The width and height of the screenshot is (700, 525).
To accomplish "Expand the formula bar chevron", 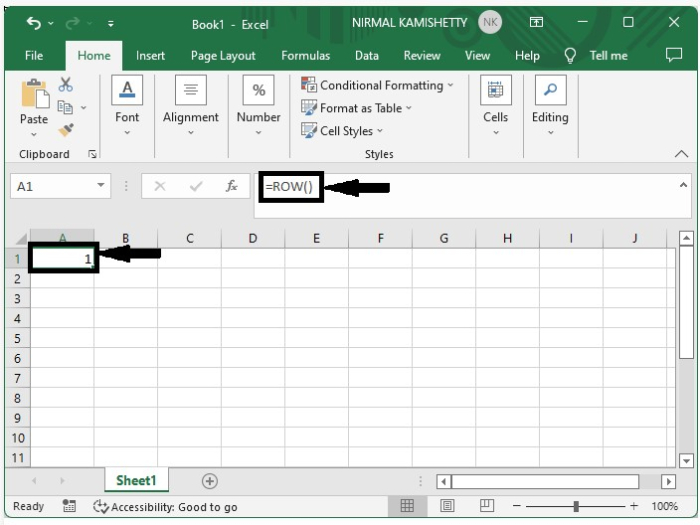I will point(683,185).
